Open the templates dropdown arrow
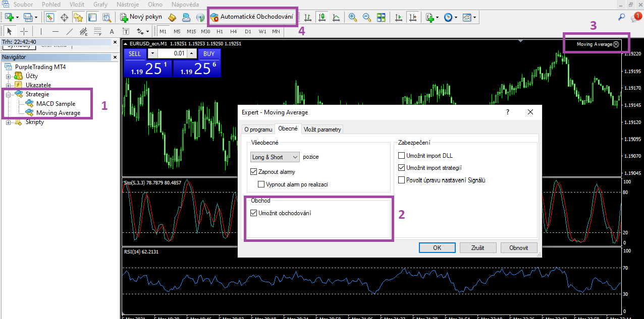Viewport: 644px width, 319px height. coord(474,17)
